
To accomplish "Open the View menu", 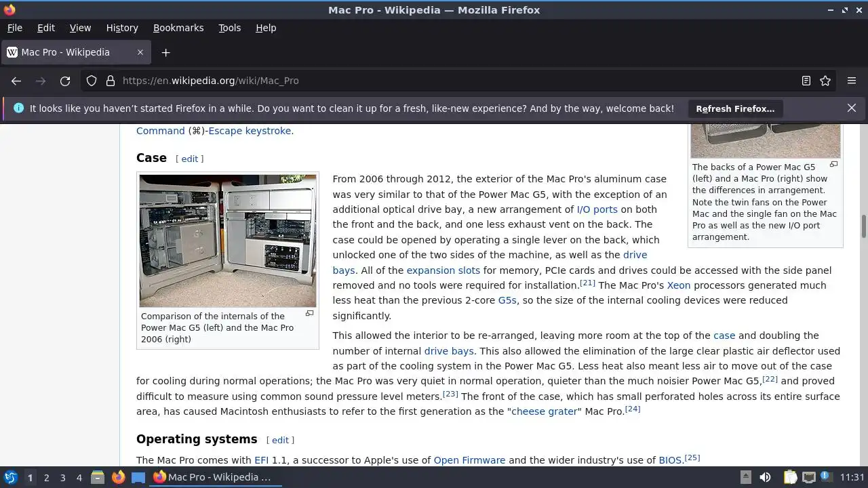I will tap(80, 28).
